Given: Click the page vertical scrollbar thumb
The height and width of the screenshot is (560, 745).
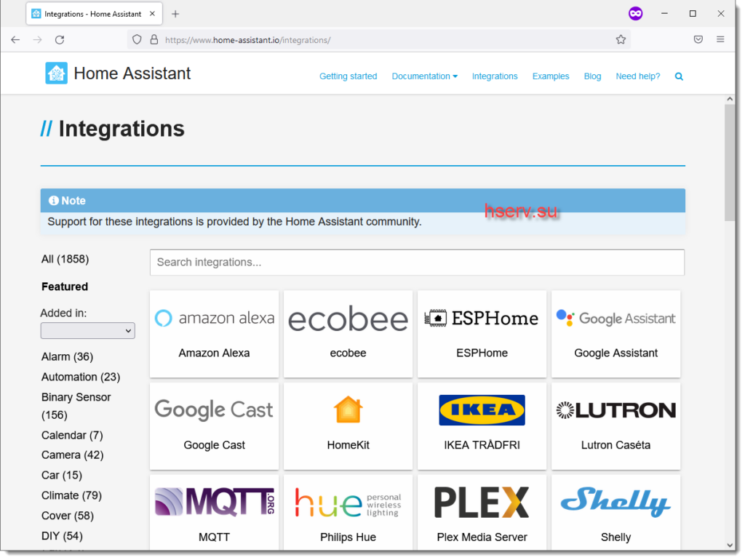Looking at the screenshot, I should click(x=730, y=164).
